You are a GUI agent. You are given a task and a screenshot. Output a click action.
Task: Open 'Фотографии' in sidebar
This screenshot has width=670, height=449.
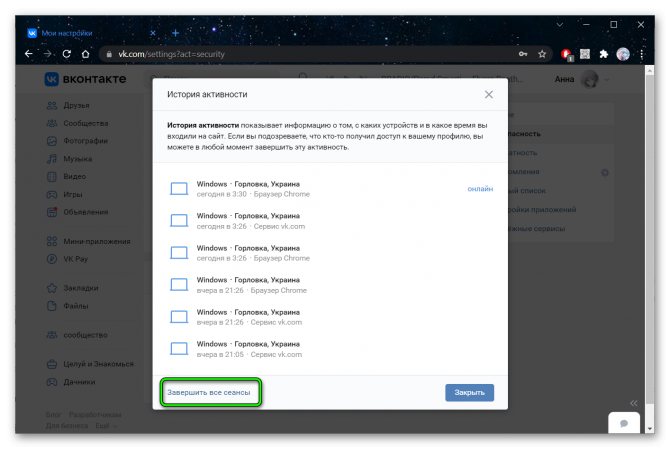[77, 141]
